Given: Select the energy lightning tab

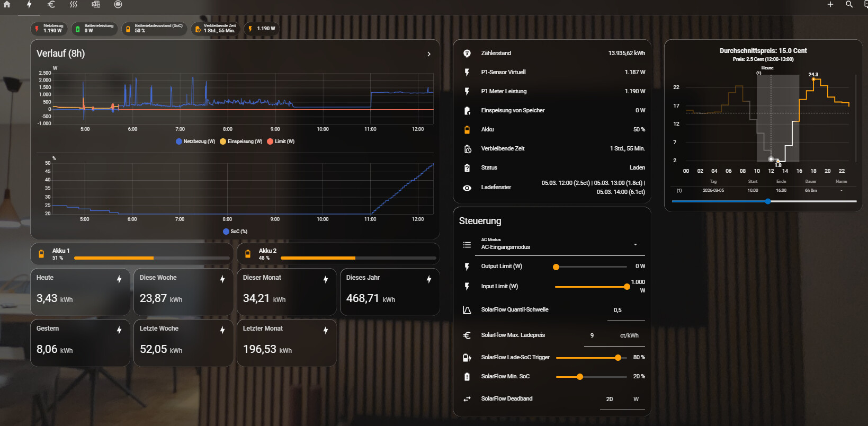Looking at the screenshot, I should coord(29,4).
